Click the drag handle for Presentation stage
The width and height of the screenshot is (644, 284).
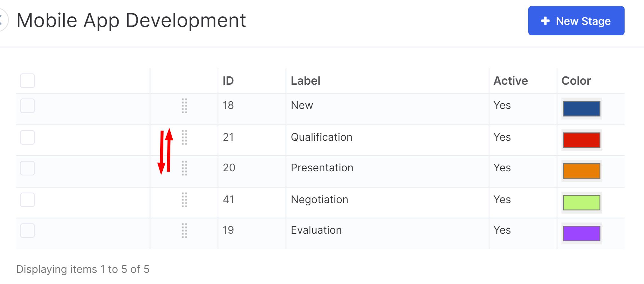click(184, 168)
